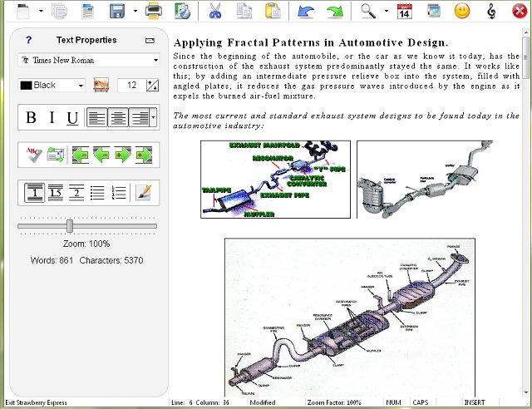Click the yellow smiley face icon
The width and height of the screenshot is (532, 409).
462,11
